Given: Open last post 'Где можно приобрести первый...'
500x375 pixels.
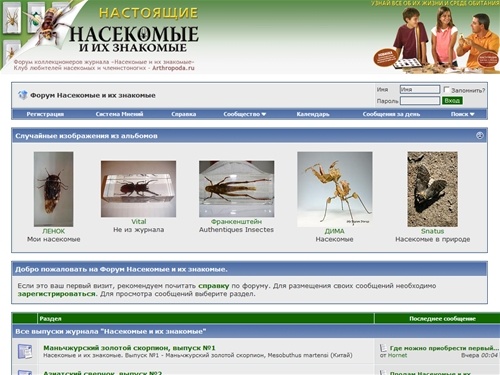Looking at the screenshot, I should point(444,348).
